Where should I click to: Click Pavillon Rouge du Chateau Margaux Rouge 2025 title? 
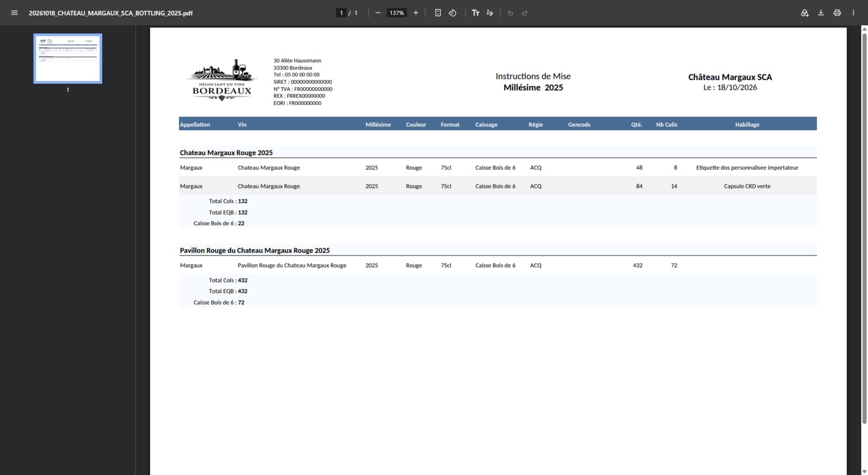click(255, 251)
